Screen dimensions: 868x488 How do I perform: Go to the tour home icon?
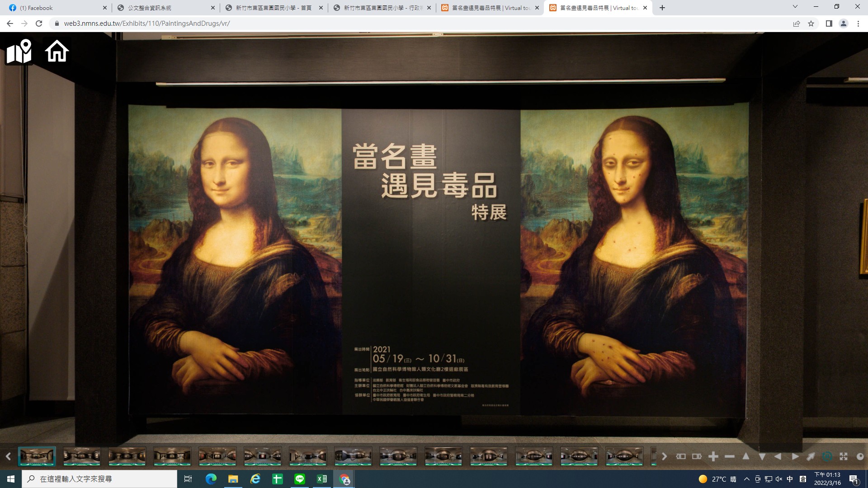click(x=57, y=51)
